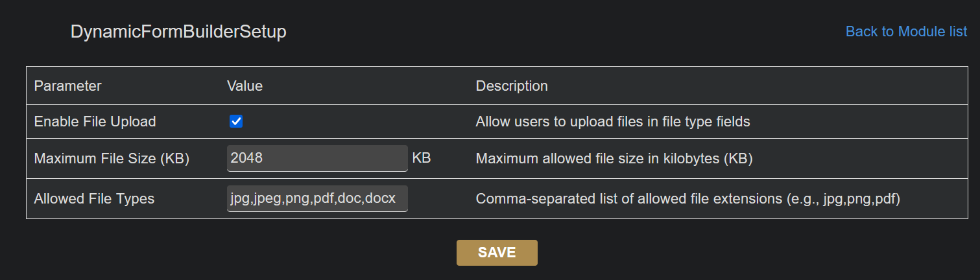980x280 pixels.
Task: Uncheck the Enable File Upload checkbox
Action: 236,122
